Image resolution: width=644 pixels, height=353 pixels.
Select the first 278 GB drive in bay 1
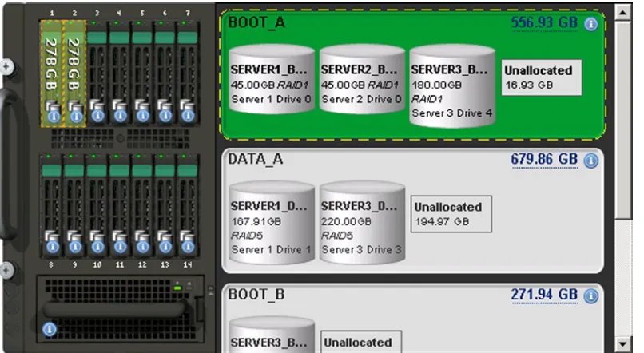click(x=51, y=73)
